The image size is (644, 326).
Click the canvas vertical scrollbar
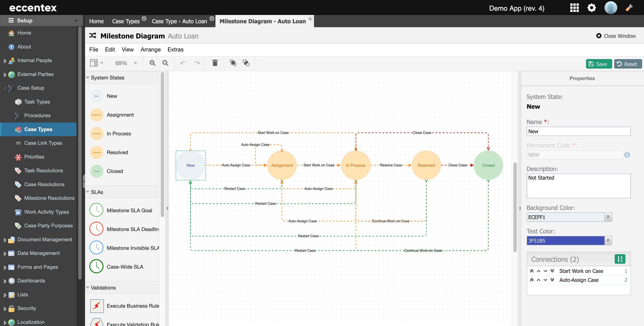coord(515,207)
